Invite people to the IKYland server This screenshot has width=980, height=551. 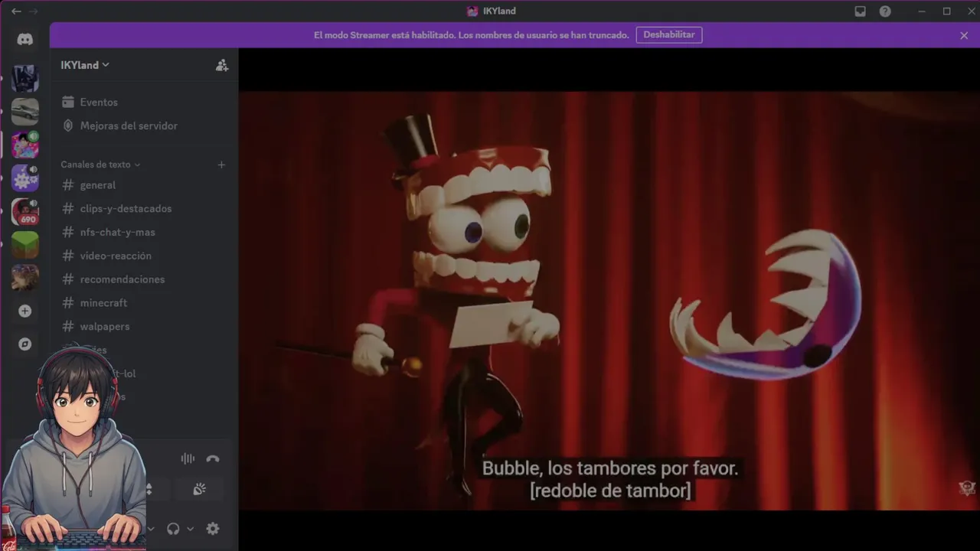(x=222, y=65)
